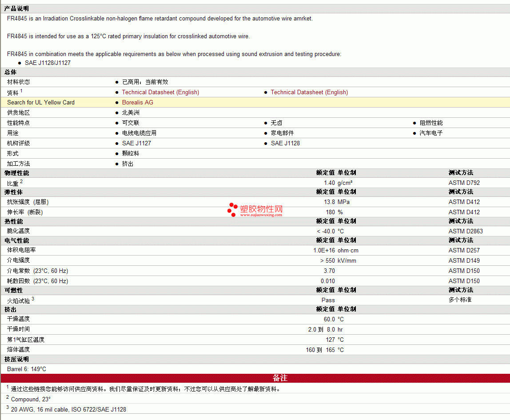Select test method ASTM D149
This screenshot has height=420, width=510.
464,260
